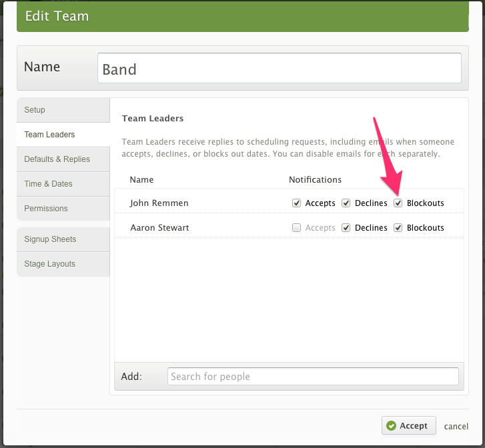Select Aaron Stewart's name in the list
Image resolution: width=485 pixels, height=448 pixels.
tap(160, 228)
